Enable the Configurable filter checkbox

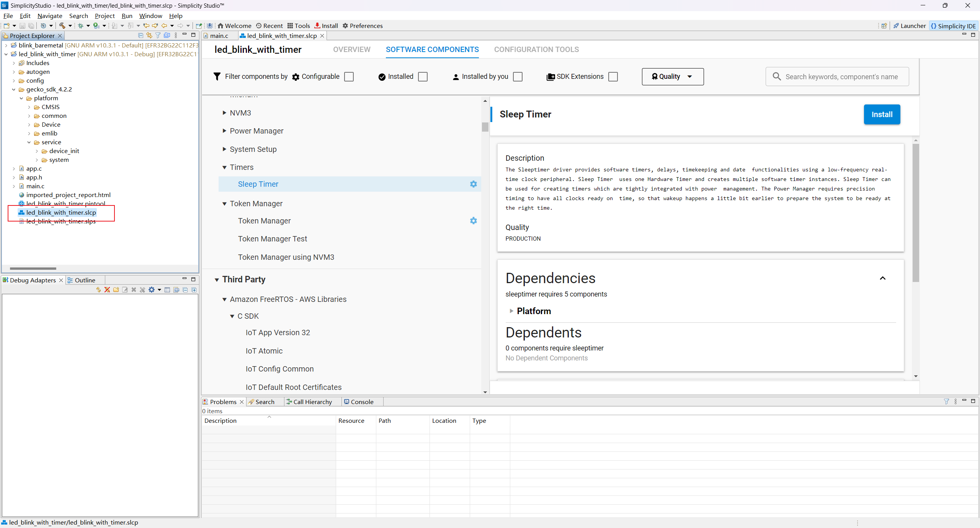349,77
